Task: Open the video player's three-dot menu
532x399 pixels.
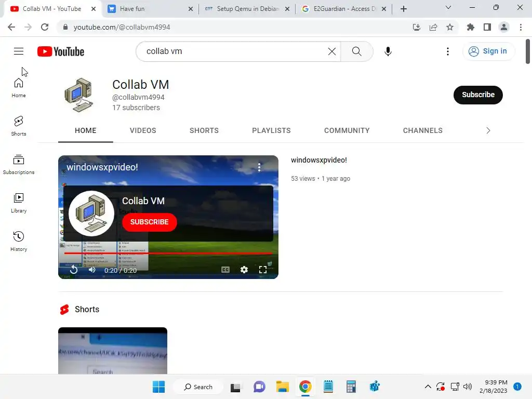Action: 259,167
